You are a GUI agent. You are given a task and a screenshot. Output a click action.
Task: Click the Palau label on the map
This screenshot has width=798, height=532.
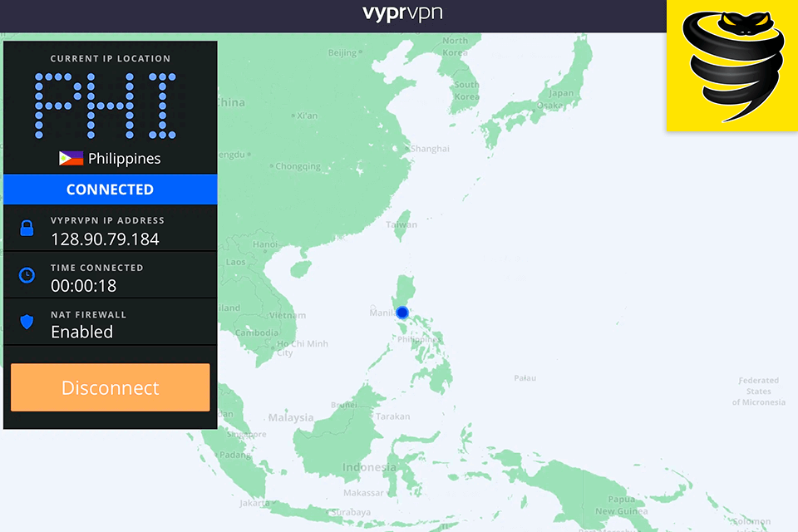click(525, 378)
